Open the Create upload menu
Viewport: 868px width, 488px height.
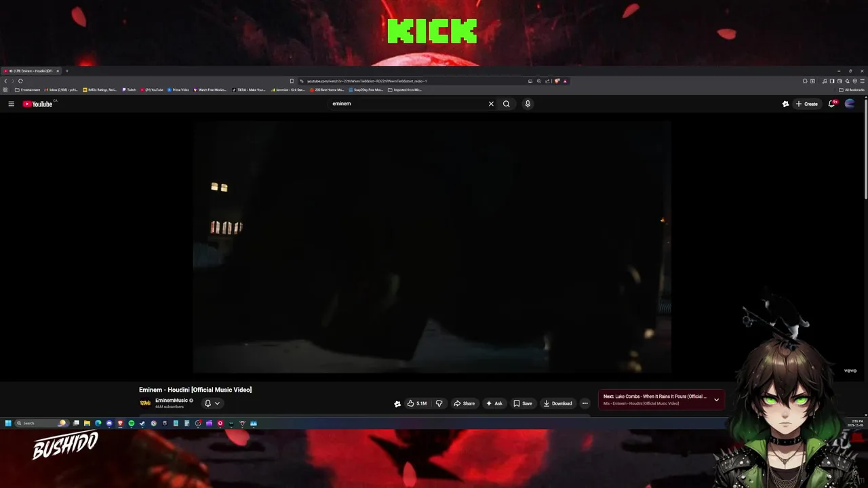click(806, 104)
